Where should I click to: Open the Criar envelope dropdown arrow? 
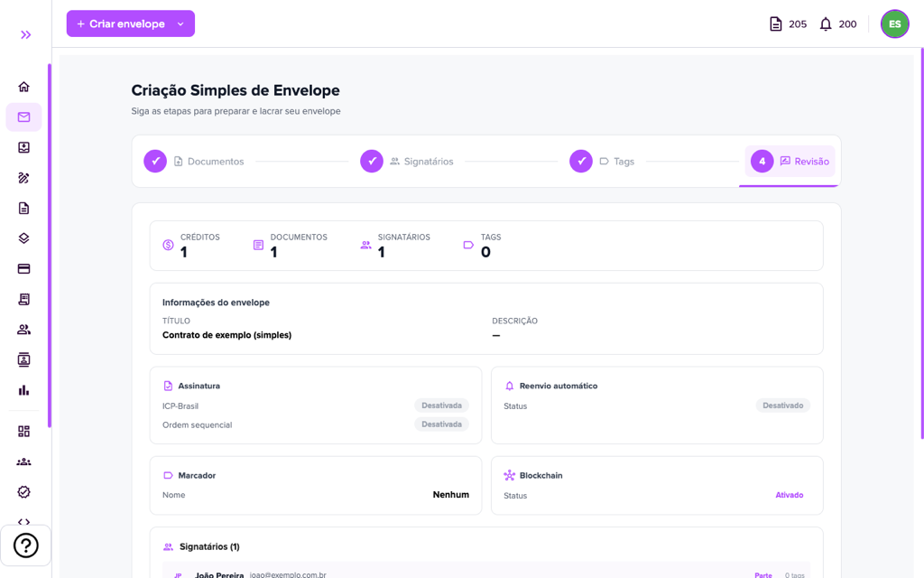click(x=180, y=24)
